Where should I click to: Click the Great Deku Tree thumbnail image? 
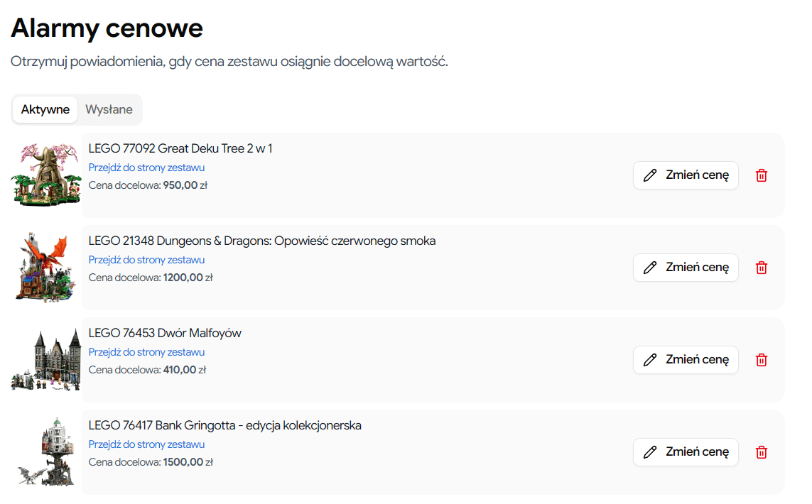[x=46, y=175]
